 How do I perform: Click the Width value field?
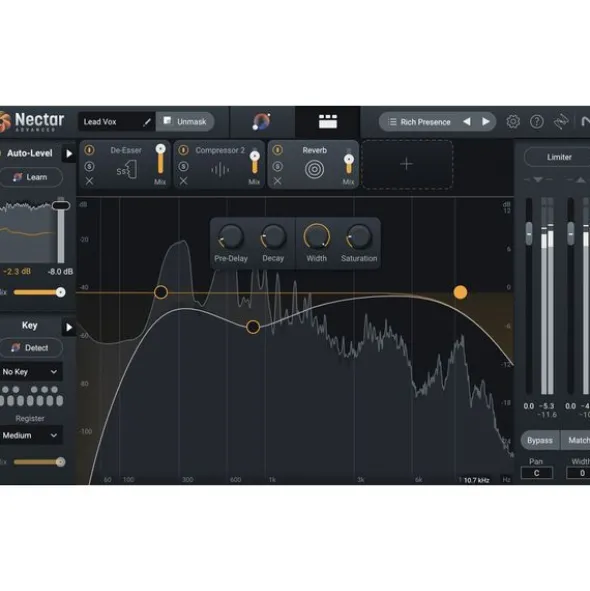point(579,473)
